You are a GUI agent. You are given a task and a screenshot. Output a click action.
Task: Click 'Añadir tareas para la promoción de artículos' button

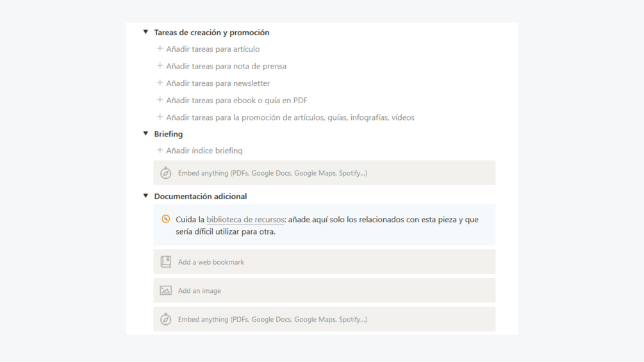[290, 117]
